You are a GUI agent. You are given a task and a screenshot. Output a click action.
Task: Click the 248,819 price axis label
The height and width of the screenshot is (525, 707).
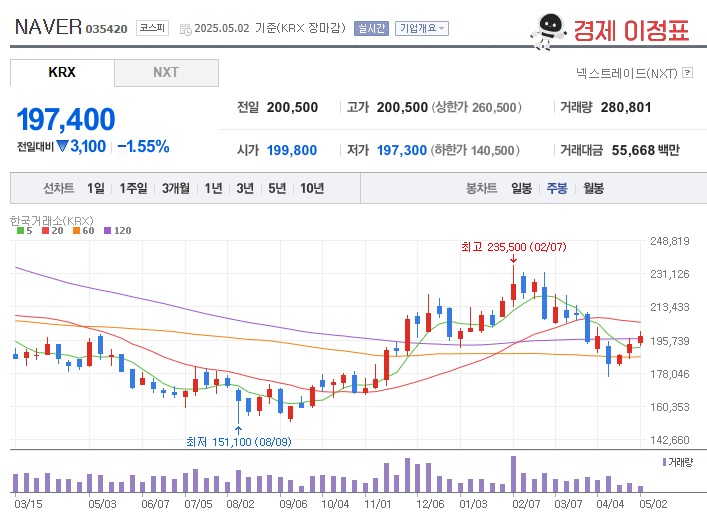pyautogui.click(x=670, y=241)
